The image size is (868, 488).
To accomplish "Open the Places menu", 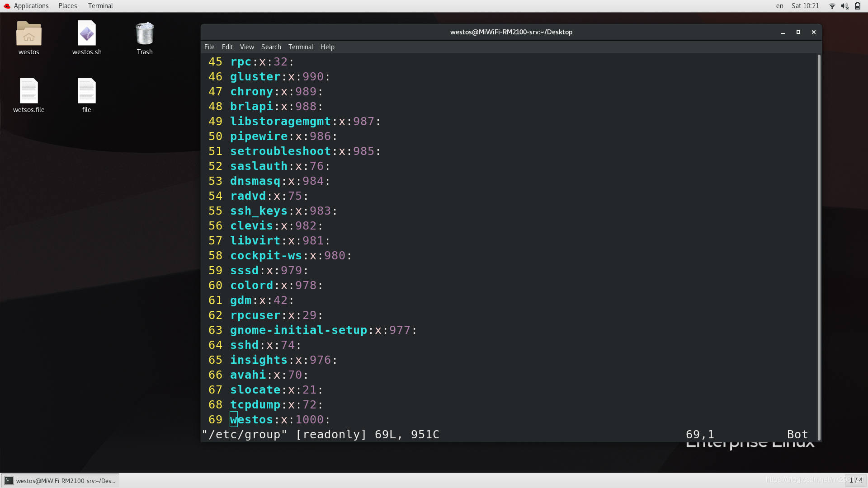I will [x=68, y=6].
